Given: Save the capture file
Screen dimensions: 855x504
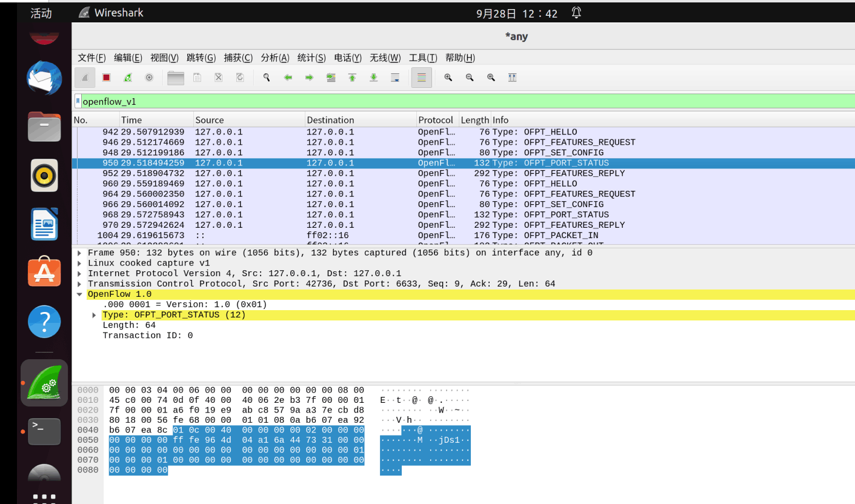Looking at the screenshot, I should tap(197, 78).
